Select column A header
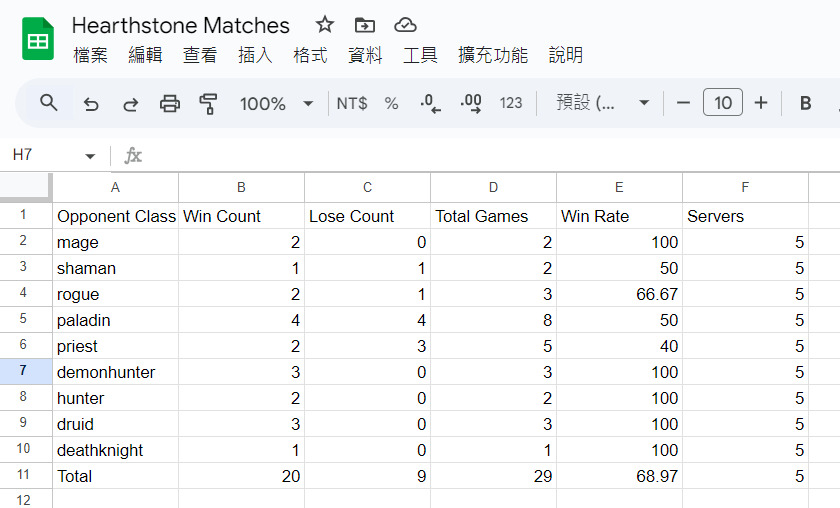Image resolution: width=840 pixels, height=508 pixels. pos(115,187)
